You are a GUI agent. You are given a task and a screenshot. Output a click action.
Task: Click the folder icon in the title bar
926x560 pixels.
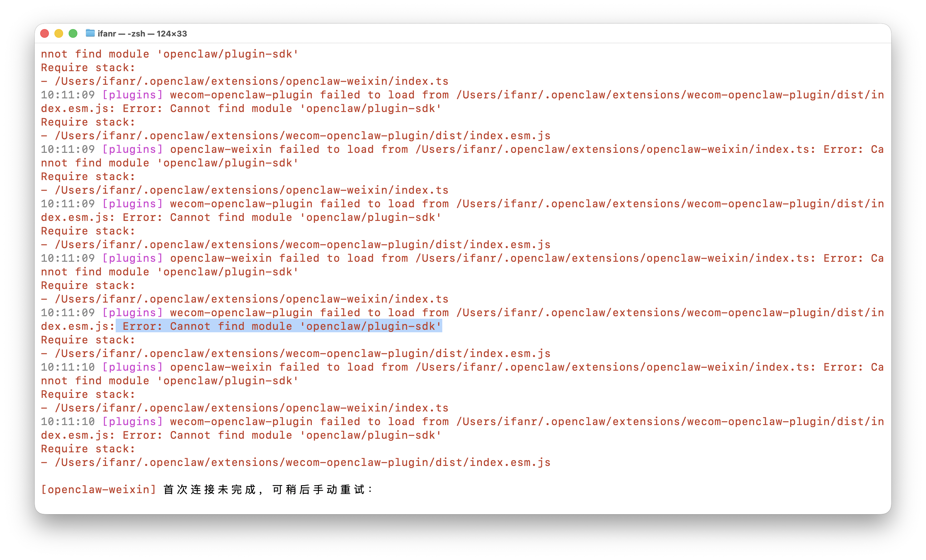90,33
